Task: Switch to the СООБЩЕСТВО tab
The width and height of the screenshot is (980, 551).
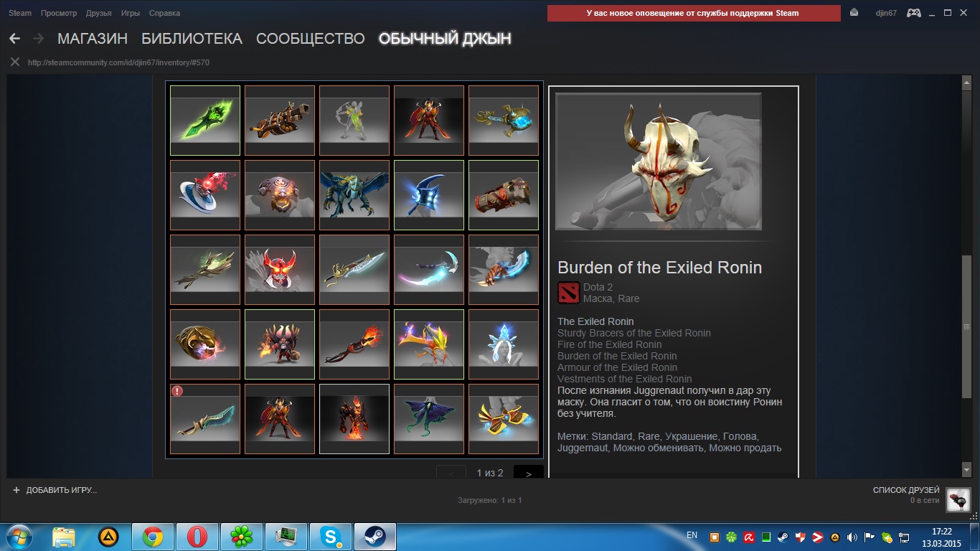Action: tap(310, 39)
